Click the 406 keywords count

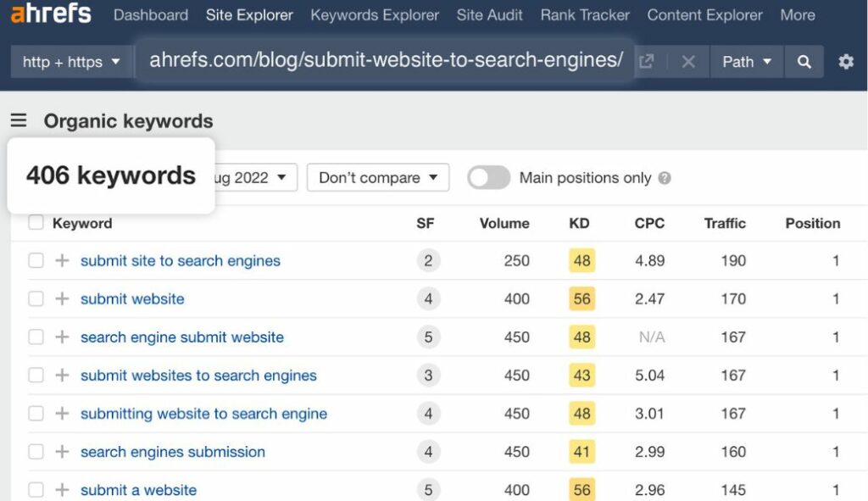click(x=111, y=175)
